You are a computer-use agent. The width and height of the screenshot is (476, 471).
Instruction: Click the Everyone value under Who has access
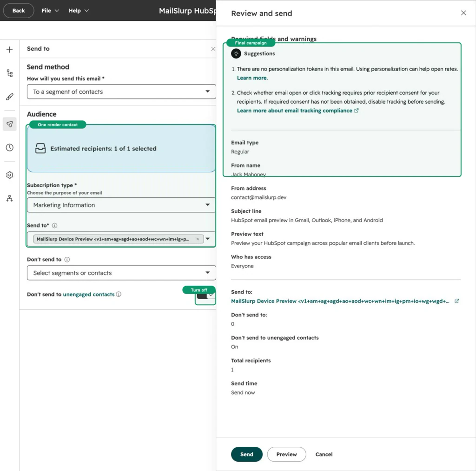(x=242, y=266)
